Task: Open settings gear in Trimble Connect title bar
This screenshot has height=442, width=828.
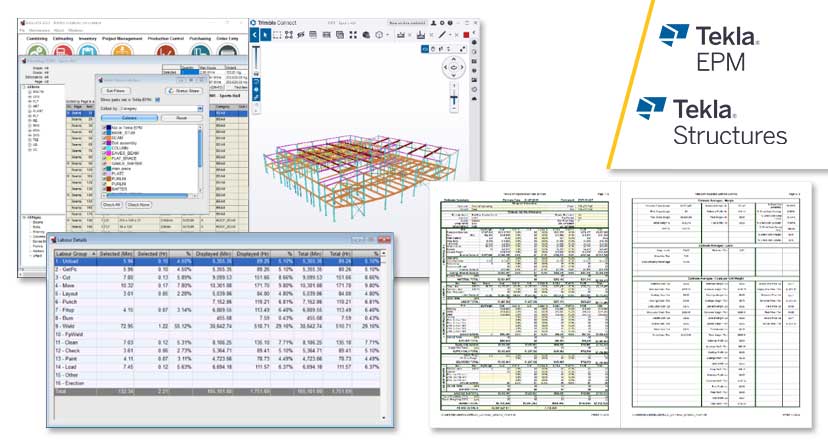Action: (442, 23)
